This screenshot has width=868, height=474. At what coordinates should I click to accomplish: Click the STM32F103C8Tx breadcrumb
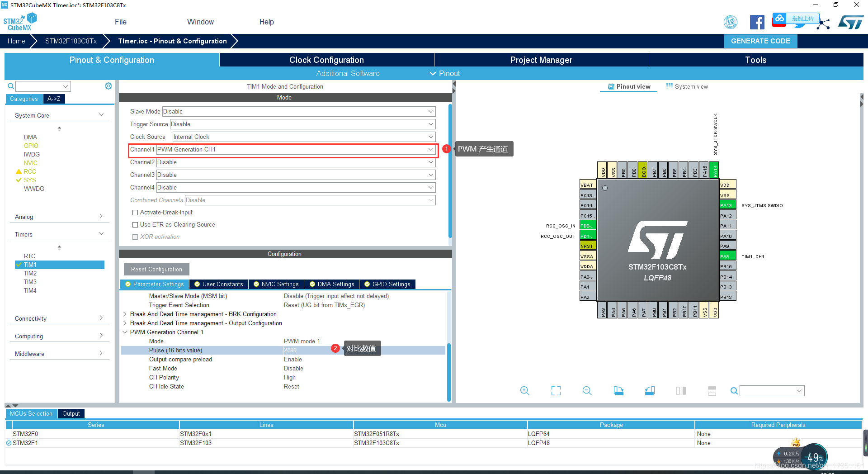(71, 41)
